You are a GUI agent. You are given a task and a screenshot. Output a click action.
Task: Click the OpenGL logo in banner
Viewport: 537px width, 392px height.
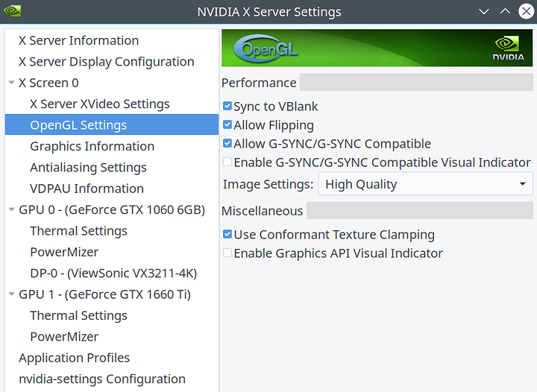point(265,48)
